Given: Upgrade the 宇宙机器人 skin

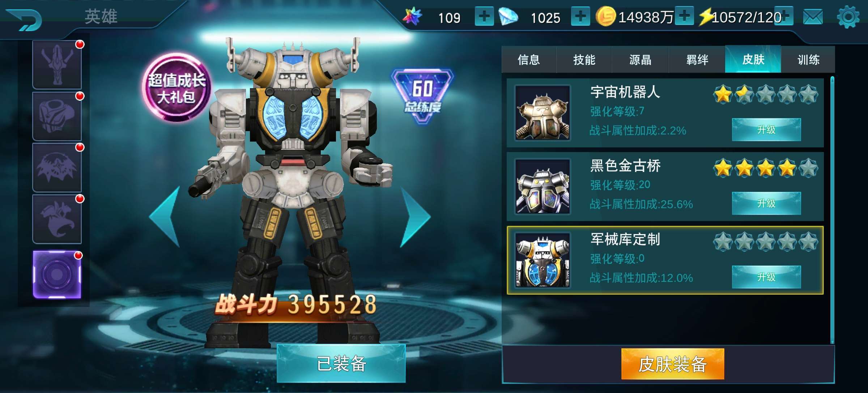Looking at the screenshot, I should click(x=766, y=129).
